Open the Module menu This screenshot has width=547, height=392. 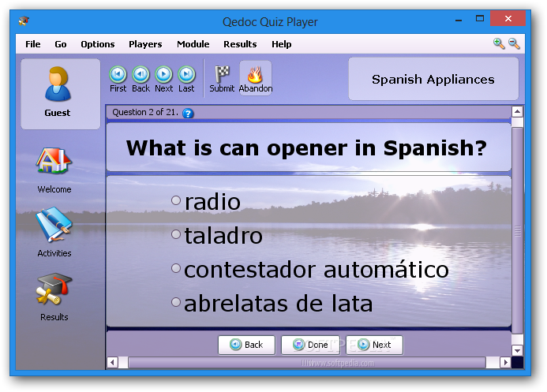point(193,44)
